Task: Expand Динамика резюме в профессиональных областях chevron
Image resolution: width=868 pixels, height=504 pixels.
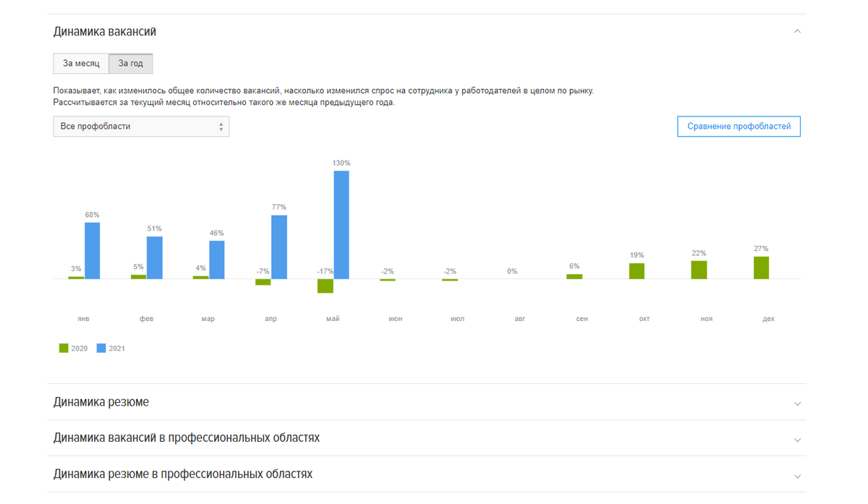Action: 797,476
